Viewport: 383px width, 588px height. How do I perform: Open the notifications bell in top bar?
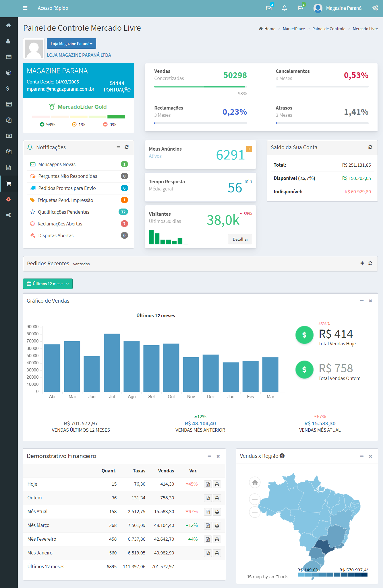pos(285,8)
